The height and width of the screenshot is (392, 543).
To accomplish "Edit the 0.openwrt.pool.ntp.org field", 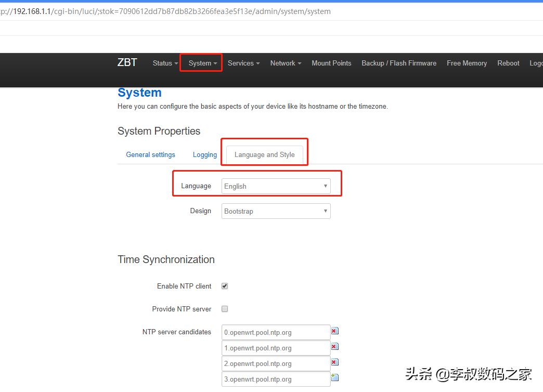I will point(276,332).
